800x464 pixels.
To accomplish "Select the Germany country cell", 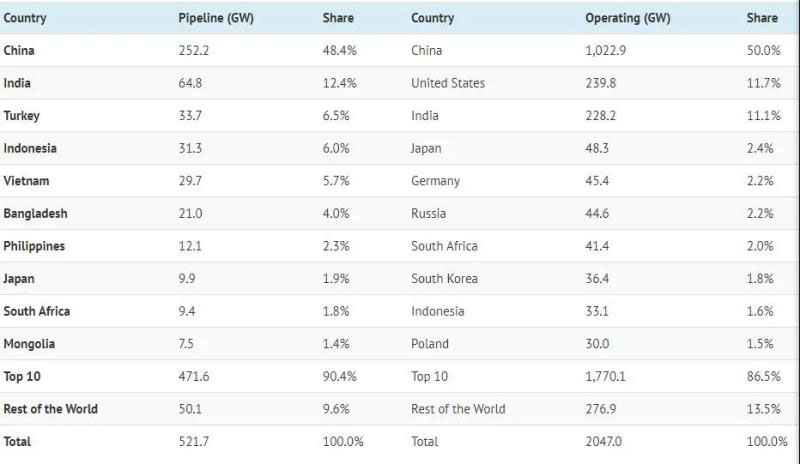I will [436, 181].
